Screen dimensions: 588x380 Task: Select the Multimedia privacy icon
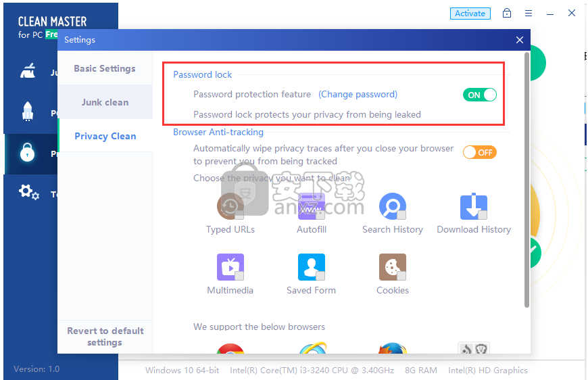[x=230, y=267]
